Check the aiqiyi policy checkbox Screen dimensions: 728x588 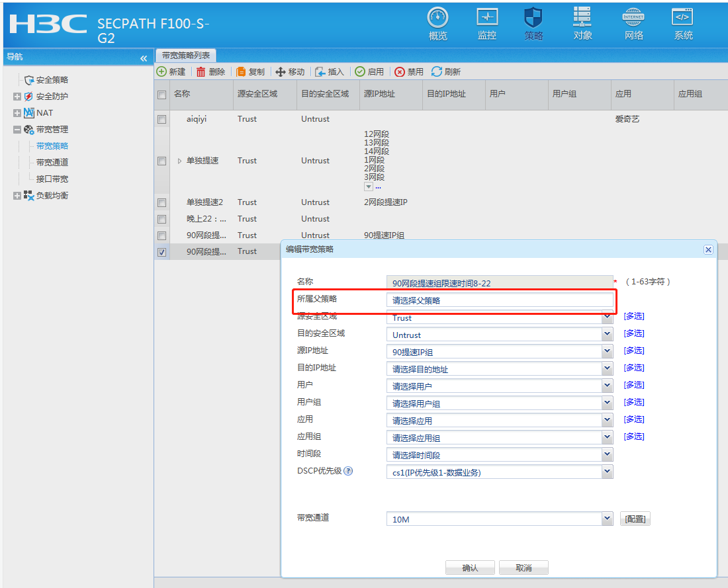[x=161, y=120]
